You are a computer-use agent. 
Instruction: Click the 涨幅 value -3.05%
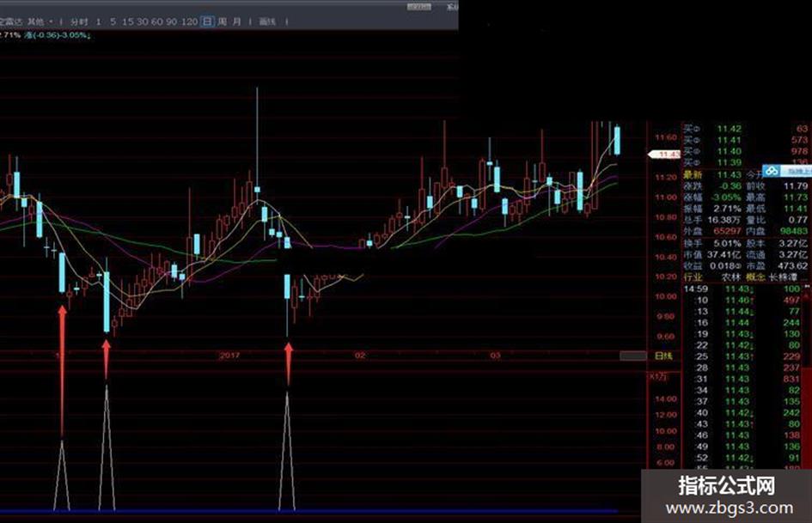[727, 198]
